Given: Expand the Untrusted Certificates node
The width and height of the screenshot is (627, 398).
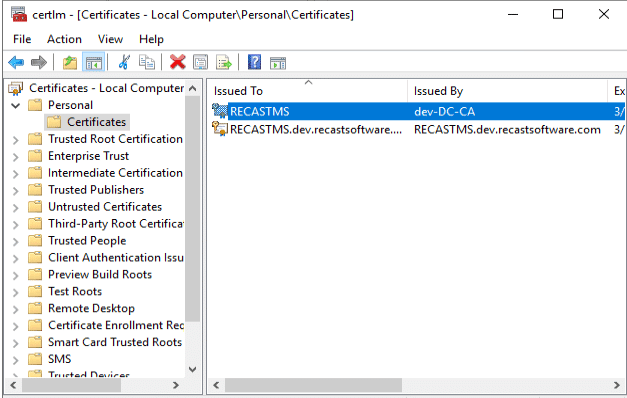Looking at the screenshot, I should coord(16,207).
